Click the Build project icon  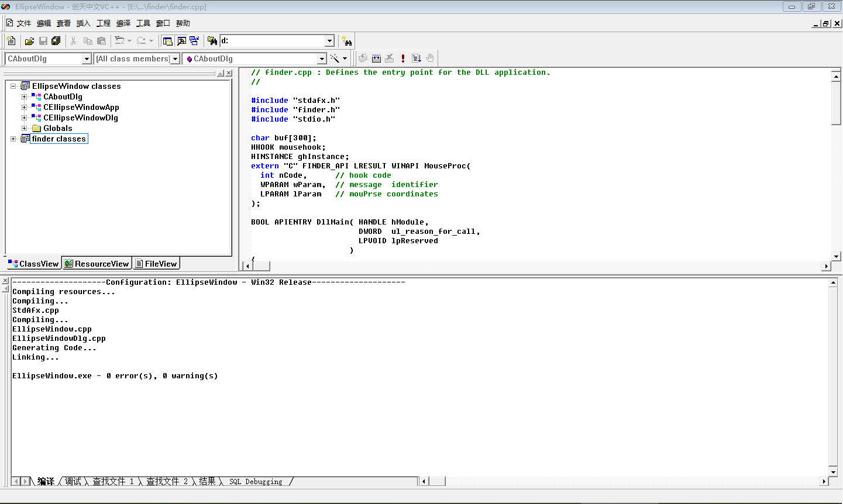point(376,58)
